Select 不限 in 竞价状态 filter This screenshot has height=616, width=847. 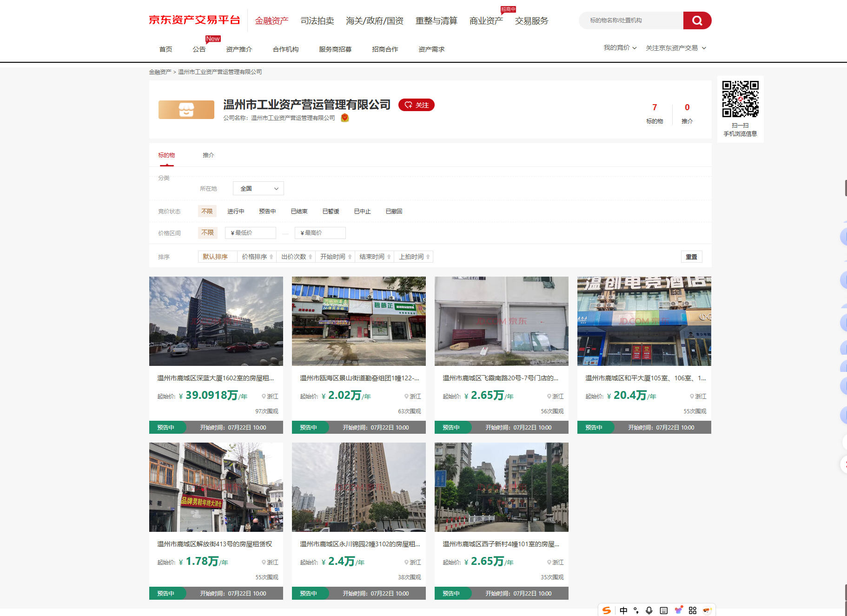pyautogui.click(x=207, y=211)
